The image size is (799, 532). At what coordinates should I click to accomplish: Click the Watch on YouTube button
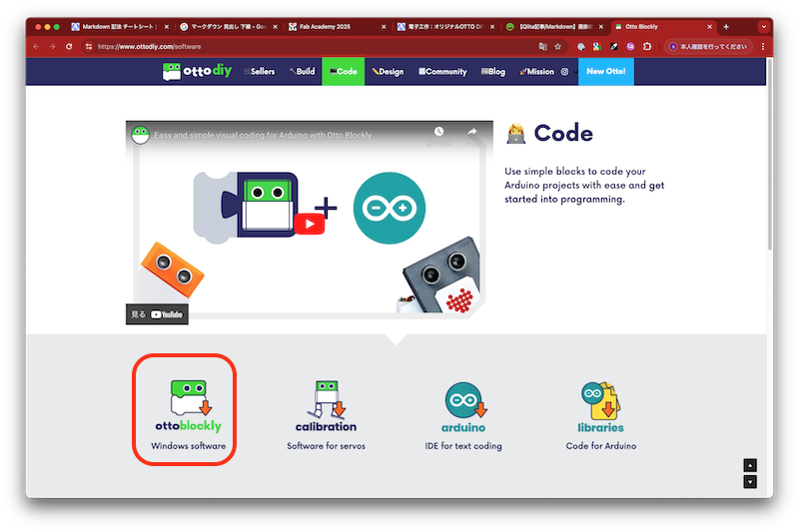coord(157,314)
